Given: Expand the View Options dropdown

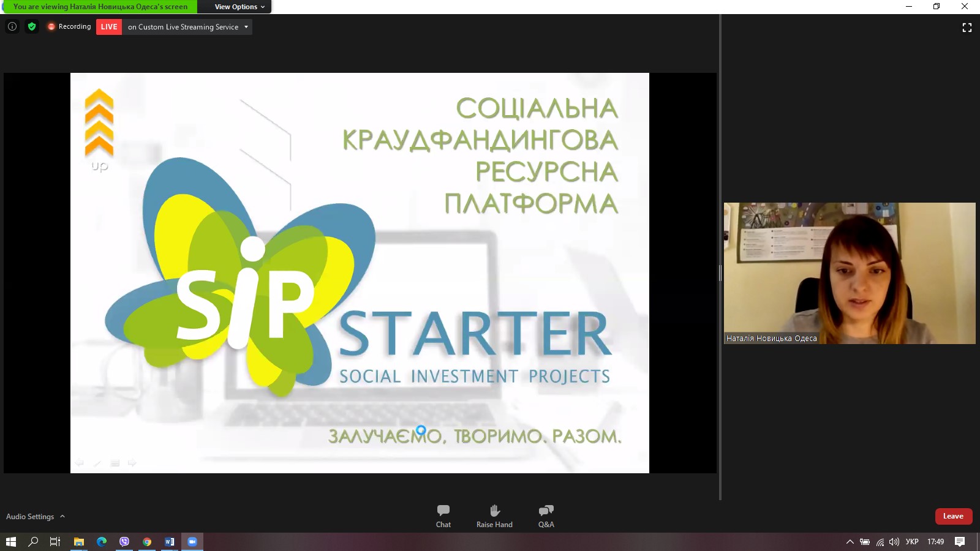Looking at the screenshot, I should pos(239,7).
